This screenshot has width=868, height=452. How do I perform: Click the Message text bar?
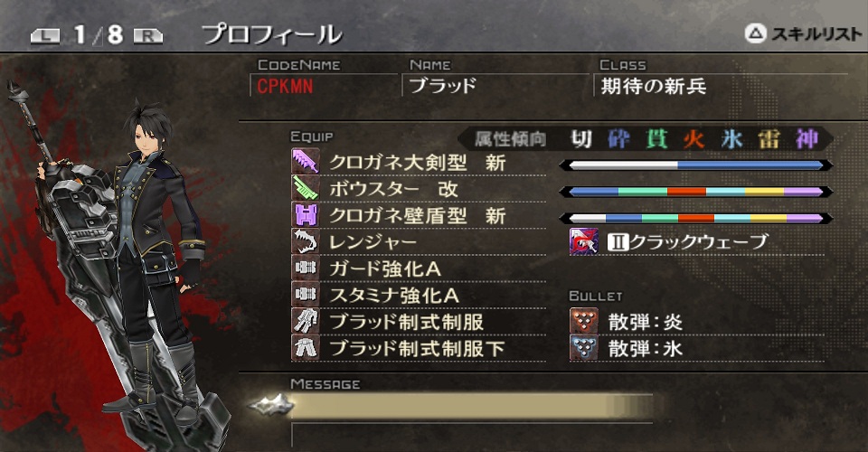[x=470, y=407]
